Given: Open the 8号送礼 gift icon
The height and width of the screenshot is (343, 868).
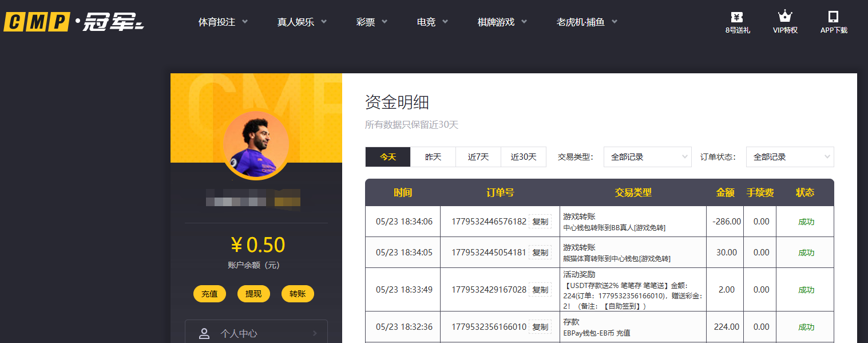Looking at the screenshot, I should 738,17.
